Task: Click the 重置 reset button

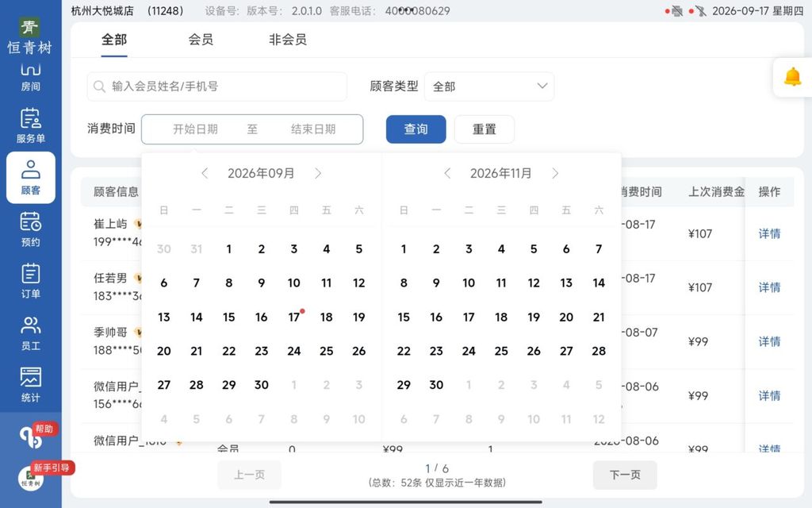Action: (x=485, y=129)
